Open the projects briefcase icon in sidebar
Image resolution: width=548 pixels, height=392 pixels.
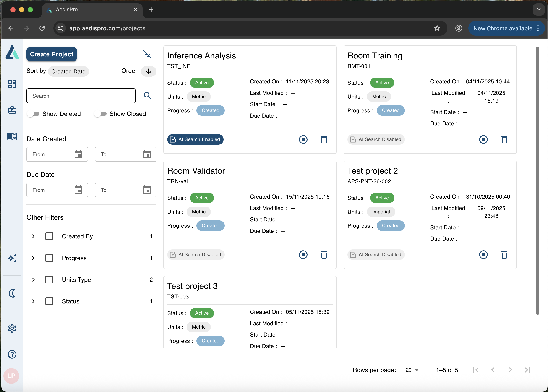click(x=12, y=110)
